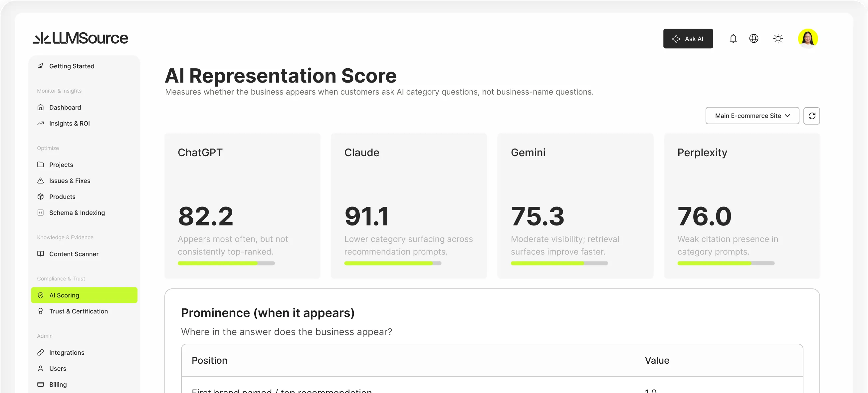Click Prominence (when it appears) heading
The width and height of the screenshot is (868, 393).
click(268, 313)
